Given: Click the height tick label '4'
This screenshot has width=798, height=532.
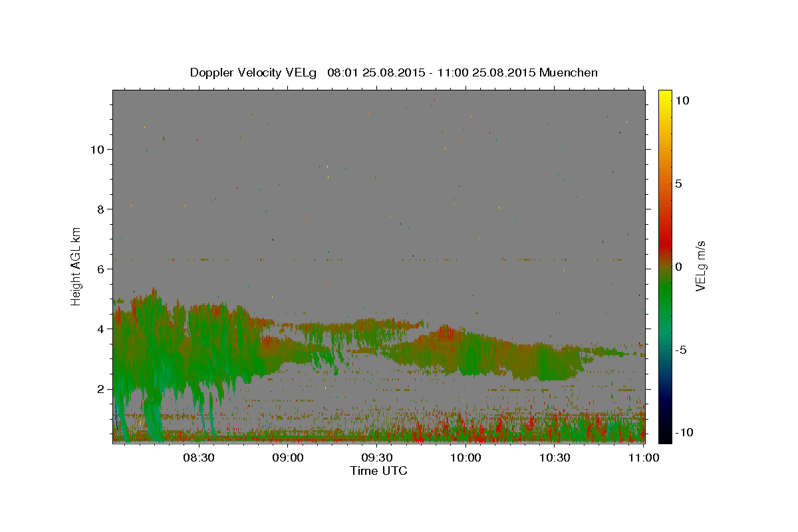Looking at the screenshot, I should (102, 329).
